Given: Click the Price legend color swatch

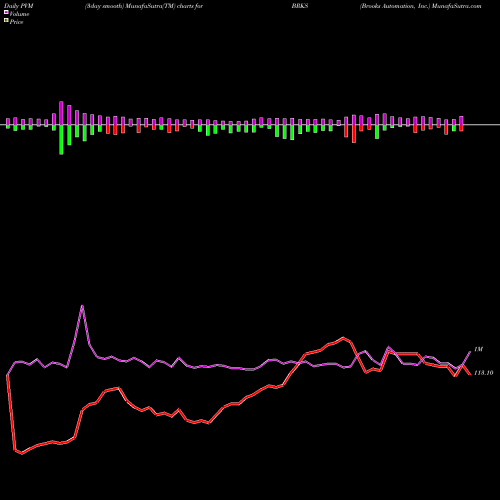Looking at the screenshot, I should [x=6, y=21].
